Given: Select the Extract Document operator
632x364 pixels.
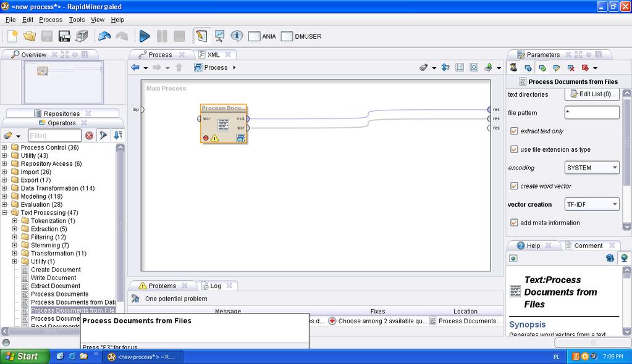Looking at the screenshot, I should [x=55, y=286].
